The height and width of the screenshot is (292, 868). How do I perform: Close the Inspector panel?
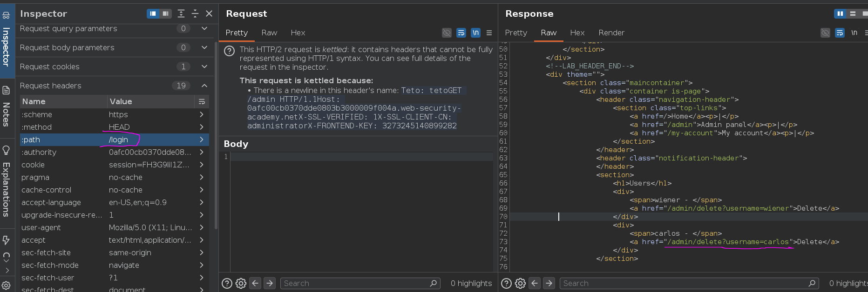pyautogui.click(x=209, y=13)
